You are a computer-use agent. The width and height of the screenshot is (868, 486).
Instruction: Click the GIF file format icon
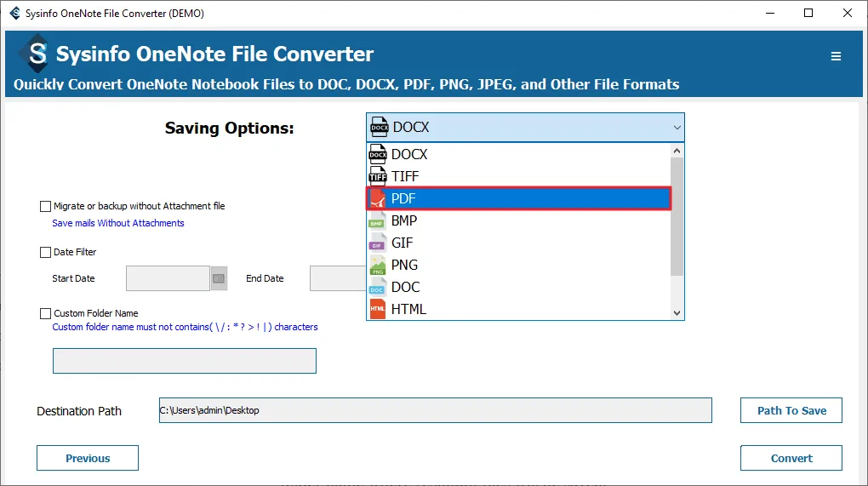[377, 243]
